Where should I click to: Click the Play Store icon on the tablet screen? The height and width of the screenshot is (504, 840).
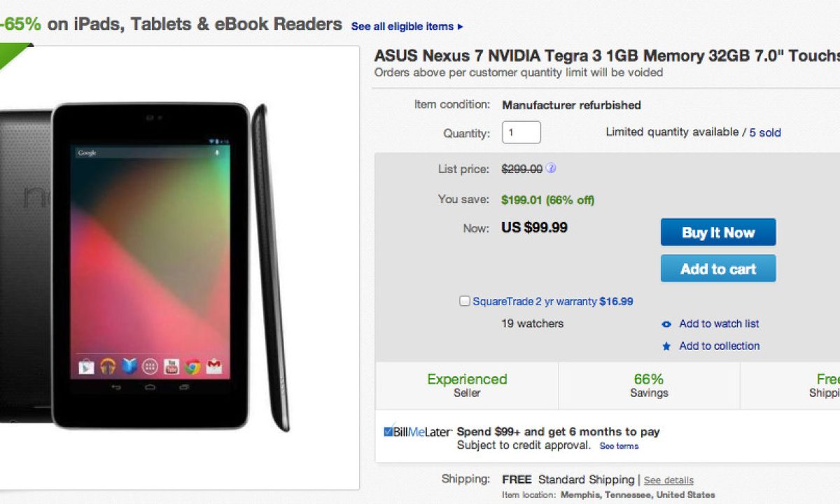click(x=86, y=366)
